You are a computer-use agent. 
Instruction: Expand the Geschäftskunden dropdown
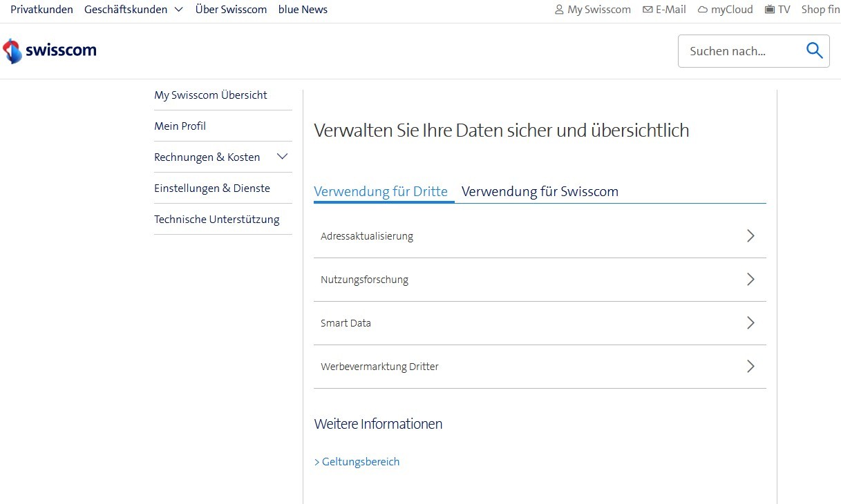[x=133, y=10]
